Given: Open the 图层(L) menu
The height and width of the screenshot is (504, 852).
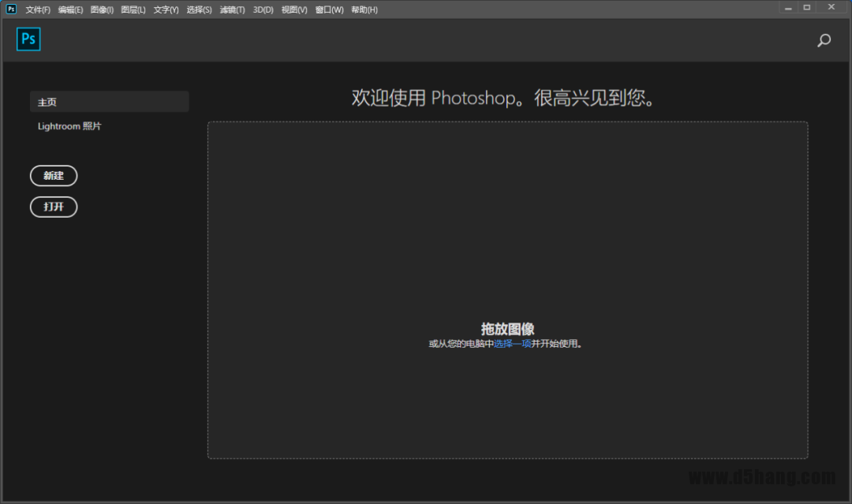Looking at the screenshot, I should click(x=133, y=9).
